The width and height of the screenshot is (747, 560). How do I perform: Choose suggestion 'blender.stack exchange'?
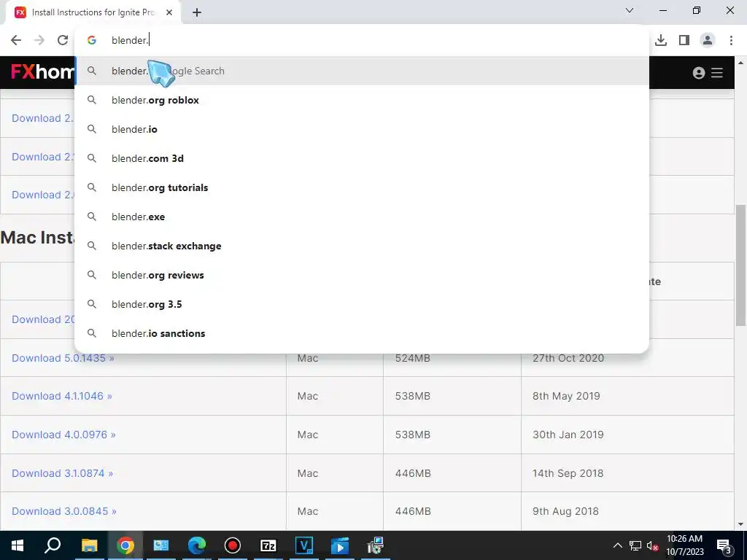click(x=362, y=246)
